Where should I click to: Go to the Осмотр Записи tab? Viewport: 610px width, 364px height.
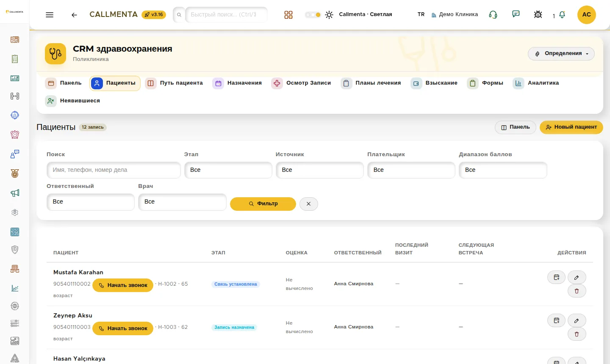pyautogui.click(x=302, y=83)
